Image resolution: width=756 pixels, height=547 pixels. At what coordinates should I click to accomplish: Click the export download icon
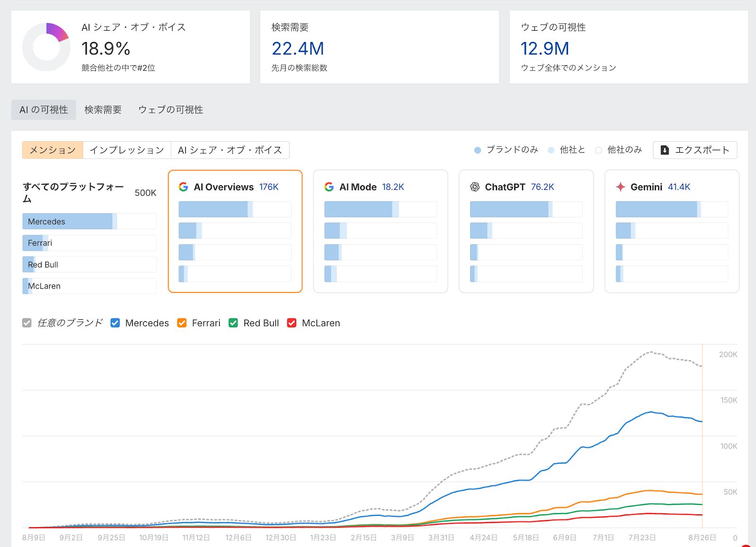point(665,150)
